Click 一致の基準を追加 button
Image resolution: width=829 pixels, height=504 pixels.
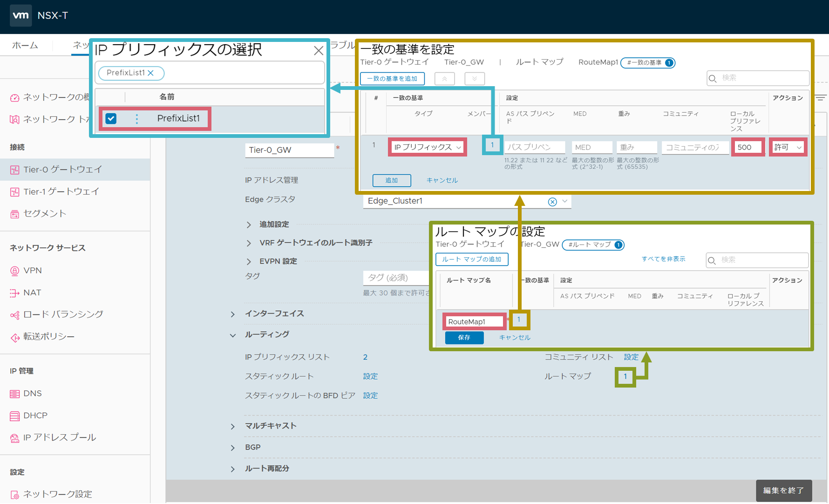392,79
